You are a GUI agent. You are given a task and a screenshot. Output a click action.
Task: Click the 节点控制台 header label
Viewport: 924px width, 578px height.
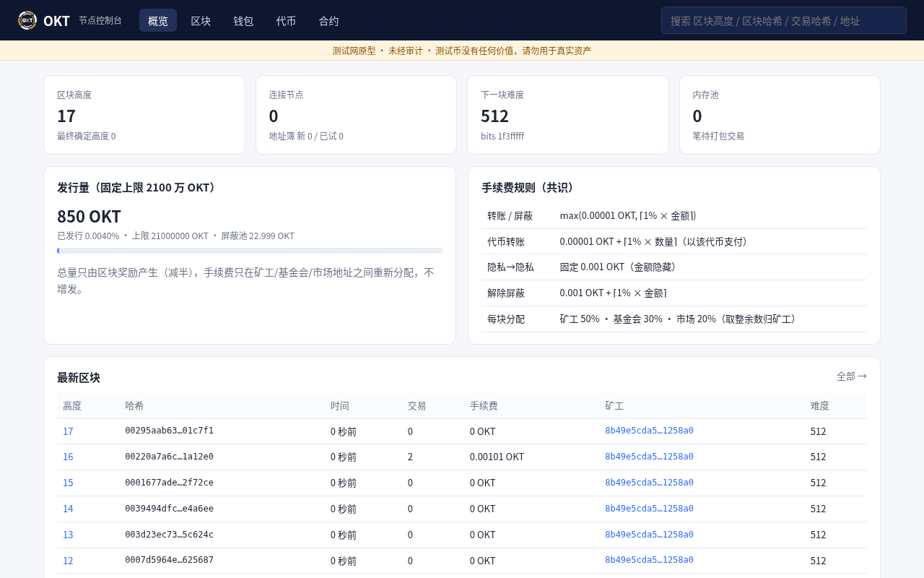pyautogui.click(x=100, y=20)
